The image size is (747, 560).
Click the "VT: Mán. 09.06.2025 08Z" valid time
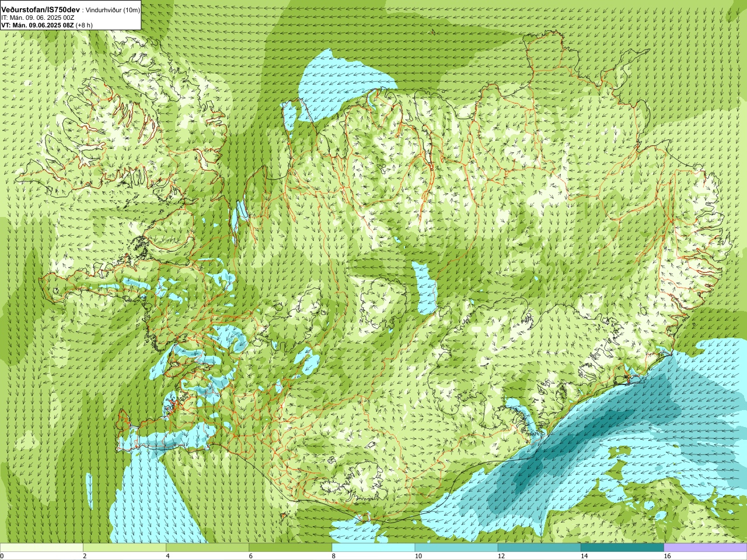[x=37, y=25]
